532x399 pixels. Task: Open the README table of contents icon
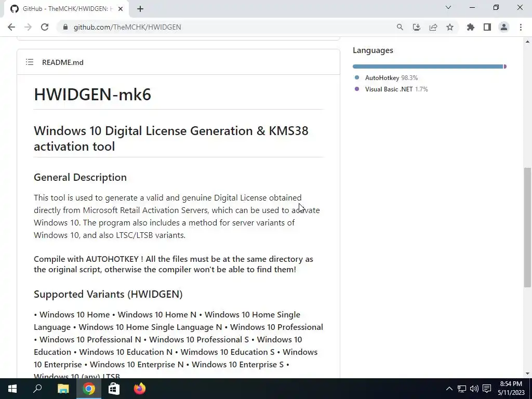[x=30, y=62]
